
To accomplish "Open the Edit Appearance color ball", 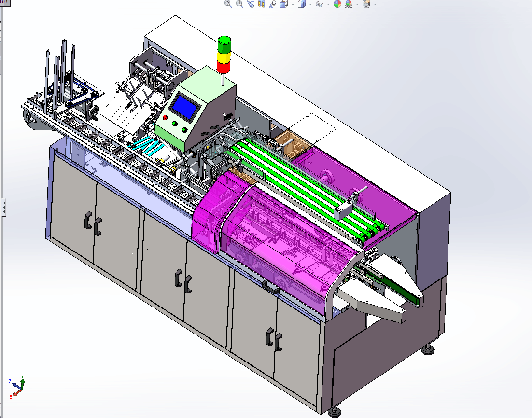I will 337,4.
